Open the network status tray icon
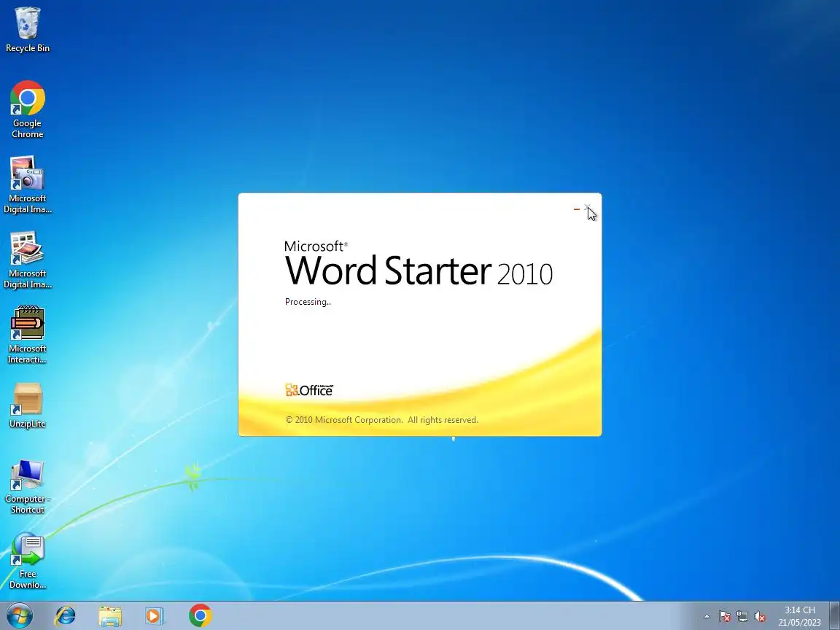The height and width of the screenshot is (630, 840). (742, 617)
